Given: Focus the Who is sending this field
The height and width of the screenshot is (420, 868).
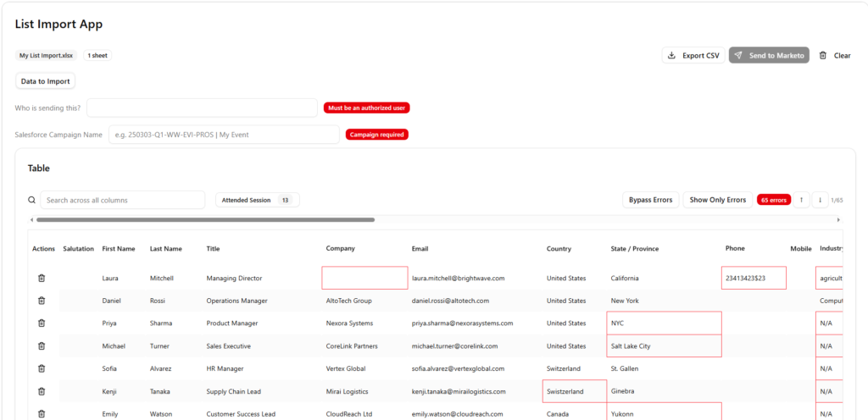Looking at the screenshot, I should tap(202, 108).
